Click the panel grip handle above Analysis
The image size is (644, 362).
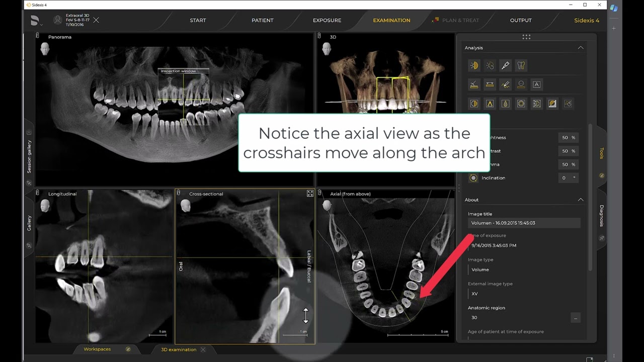526,37
